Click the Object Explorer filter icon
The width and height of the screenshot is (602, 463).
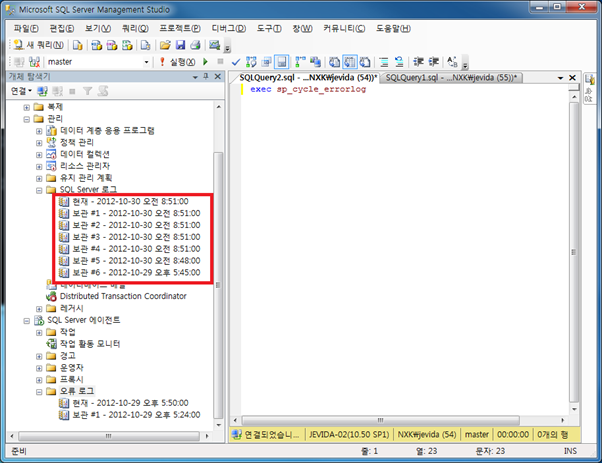88,91
